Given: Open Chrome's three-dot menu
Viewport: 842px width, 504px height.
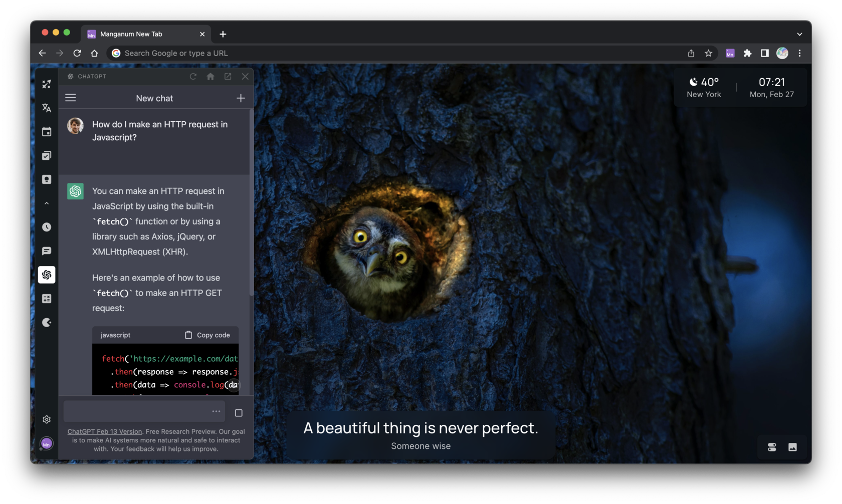Looking at the screenshot, I should click(799, 53).
